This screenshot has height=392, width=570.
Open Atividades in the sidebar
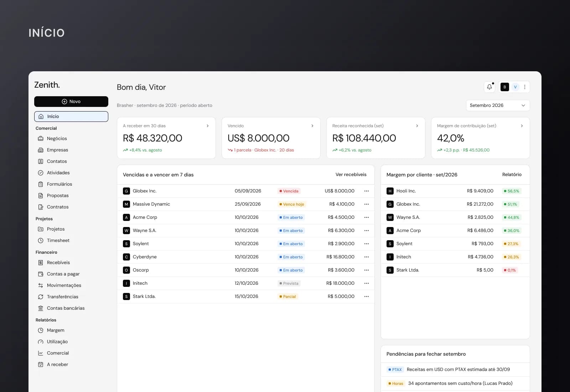[x=71, y=173]
